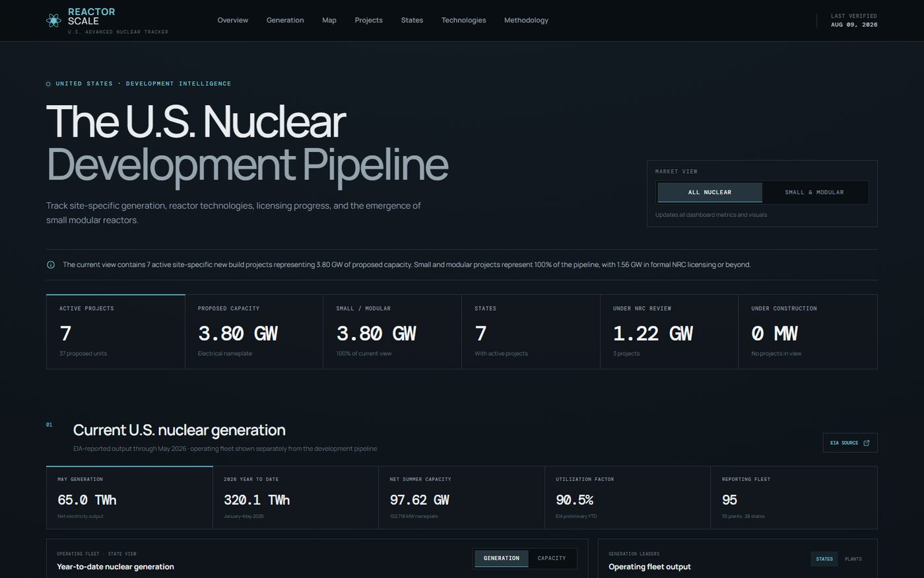
Task: Click the 'Year-to-date nuclear generation' title
Action: pos(115,567)
